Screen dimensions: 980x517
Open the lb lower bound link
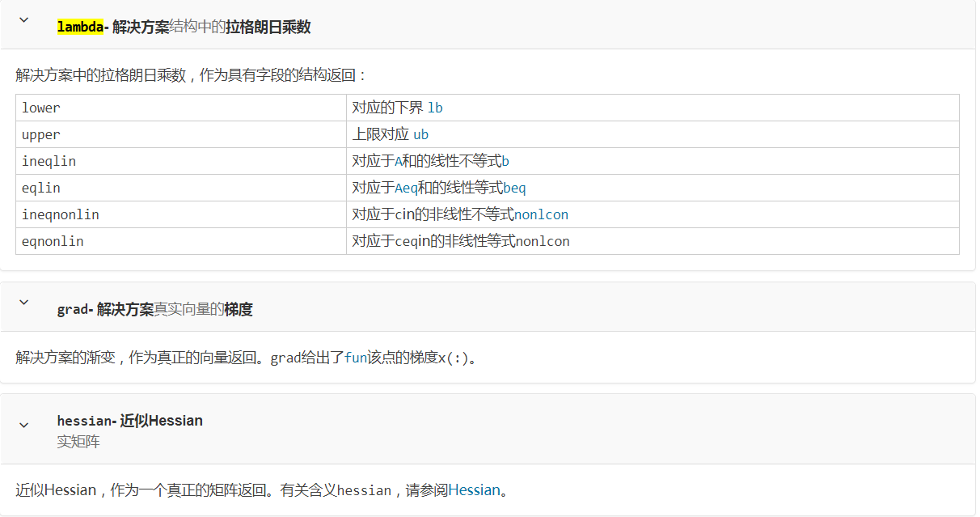(436, 107)
